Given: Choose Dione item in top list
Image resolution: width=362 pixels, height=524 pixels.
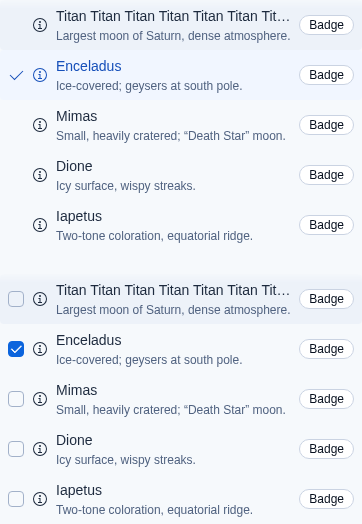Looking at the screenshot, I should 181,175.
